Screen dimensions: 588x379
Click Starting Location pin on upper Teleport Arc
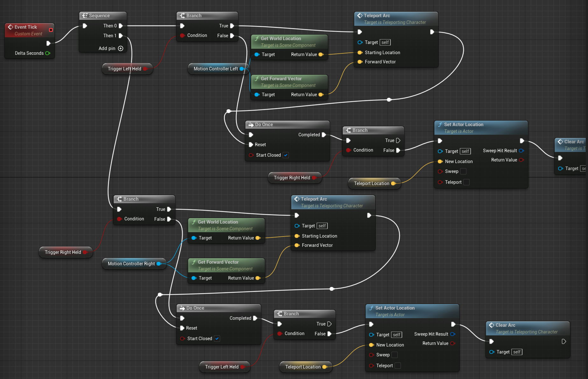[360, 53]
